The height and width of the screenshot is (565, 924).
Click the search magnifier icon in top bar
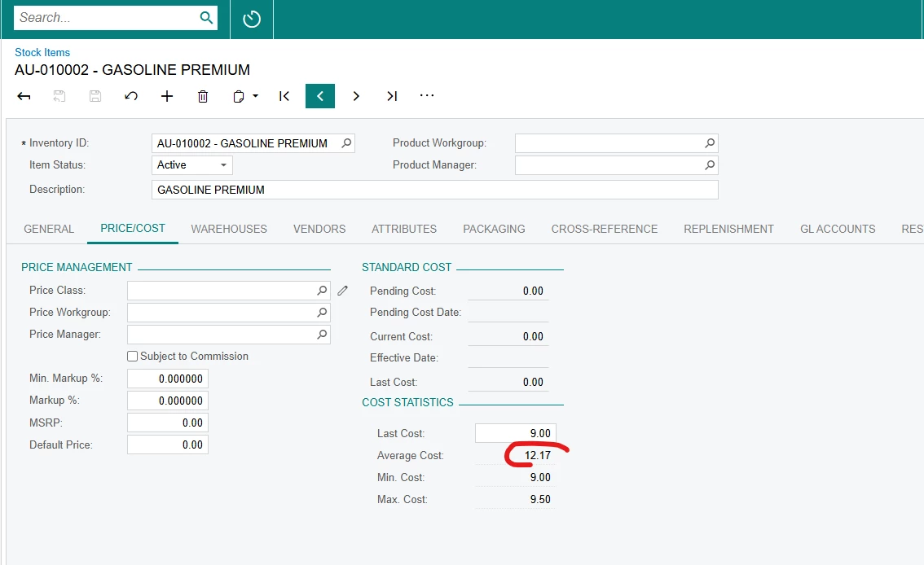pyautogui.click(x=206, y=18)
